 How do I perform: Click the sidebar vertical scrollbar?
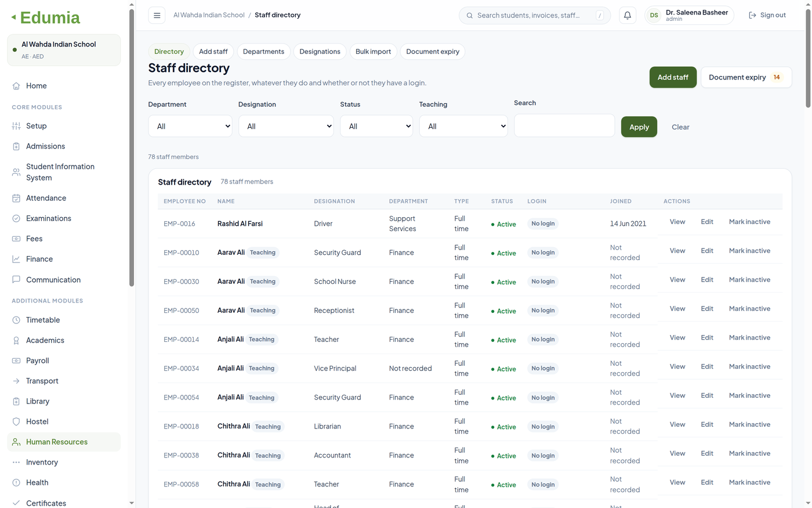[132, 147]
